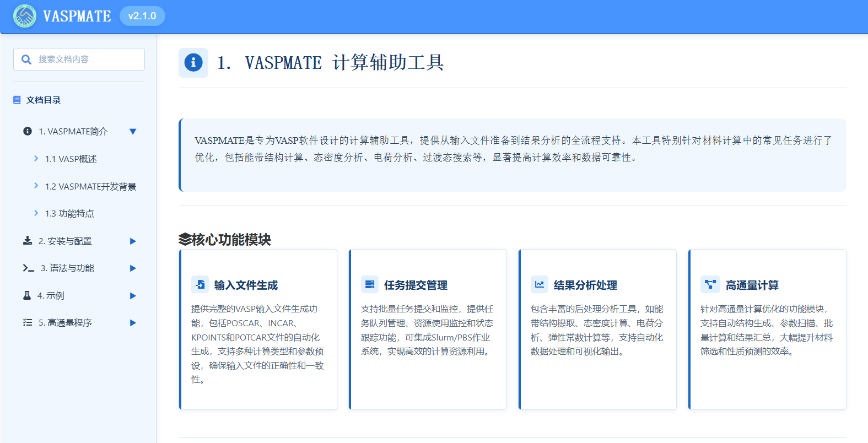Image resolution: width=868 pixels, height=443 pixels.
Task: Click the layers icon beside 核心功能模块
Action: (x=185, y=240)
